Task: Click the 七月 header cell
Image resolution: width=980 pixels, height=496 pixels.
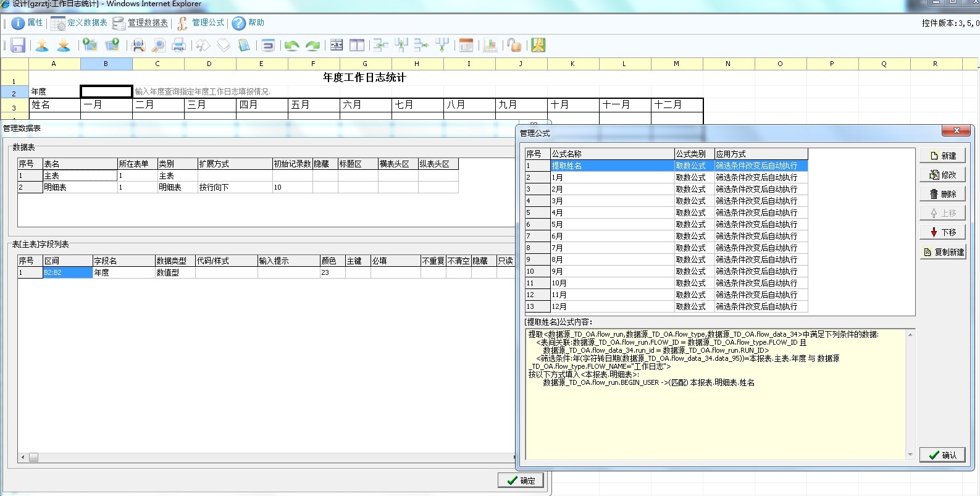Action: click(417, 105)
